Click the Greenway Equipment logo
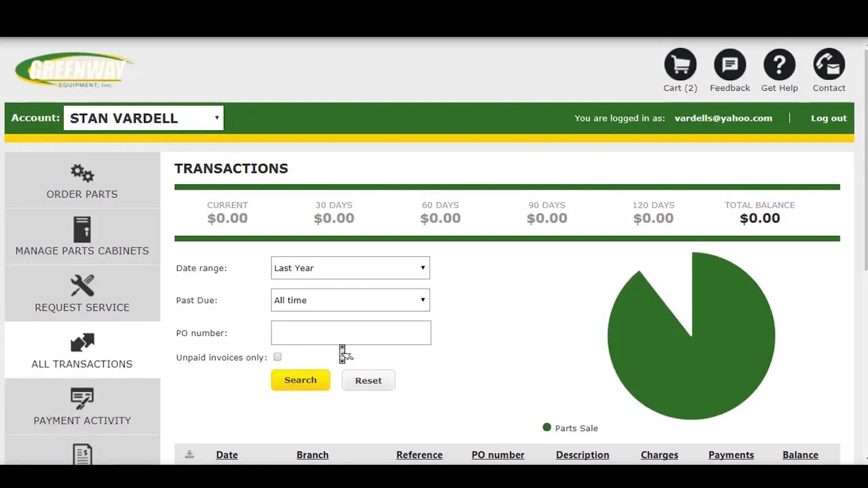This screenshot has width=868, height=488. (x=74, y=70)
